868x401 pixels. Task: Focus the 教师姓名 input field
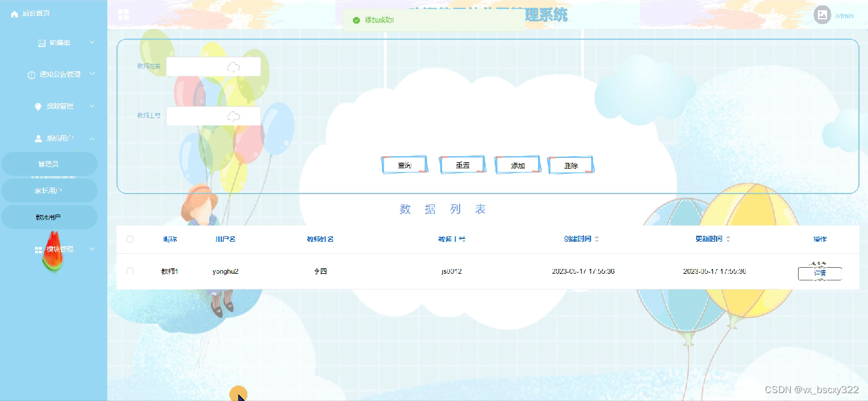pos(214,67)
